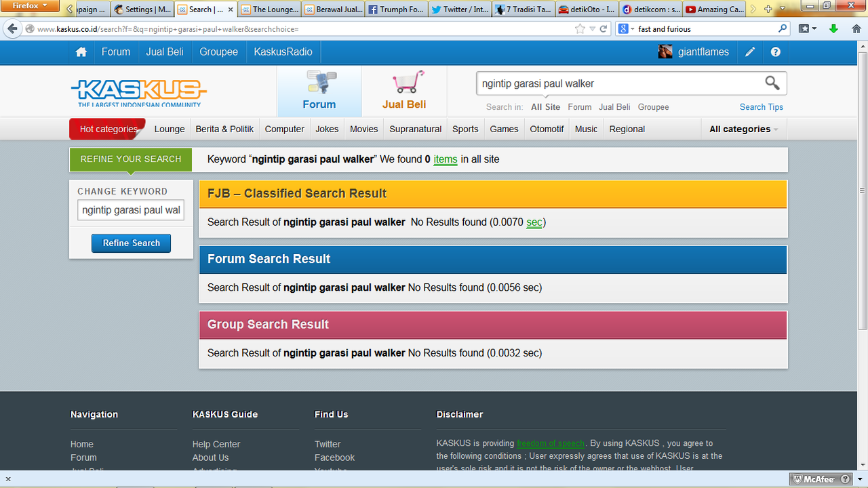Set search scope to Groupee
Viewport: 868px width, 488px height.
654,107
